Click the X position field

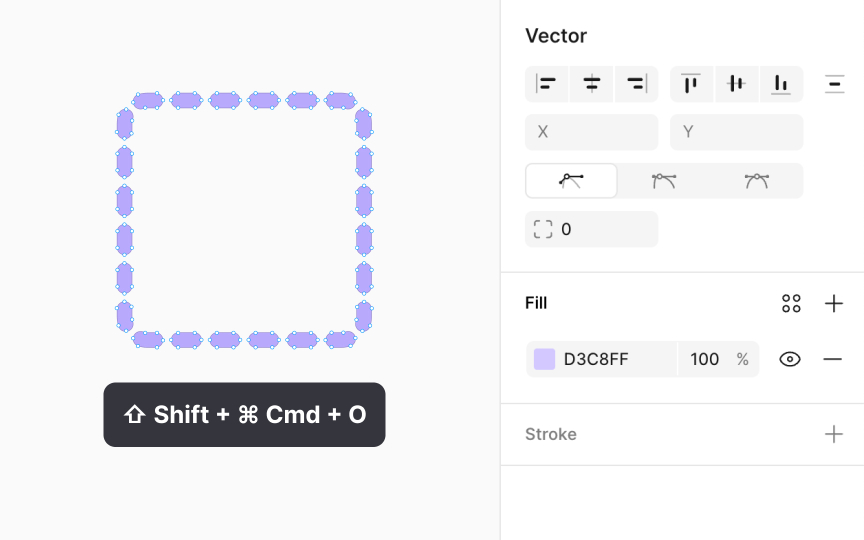point(592,132)
